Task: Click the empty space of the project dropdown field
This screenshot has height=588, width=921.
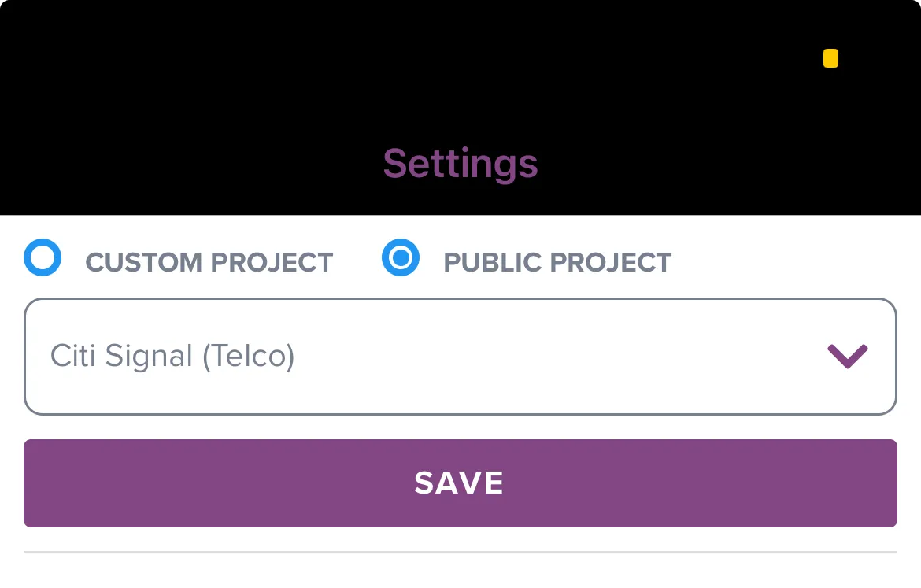Action: pyautogui.click(x=558, y=357)
